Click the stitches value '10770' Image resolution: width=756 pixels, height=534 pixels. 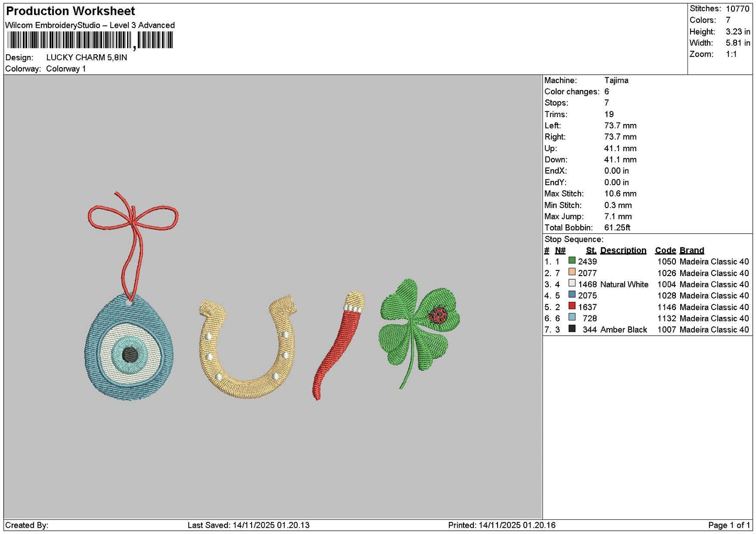738,9
